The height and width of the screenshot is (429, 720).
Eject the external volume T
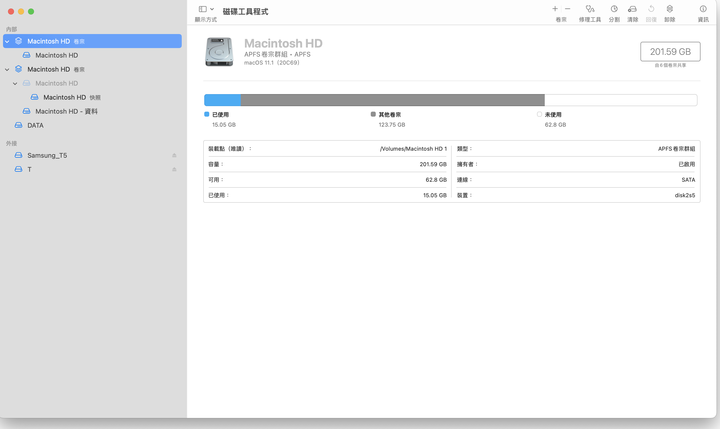[x=174, y=169]
